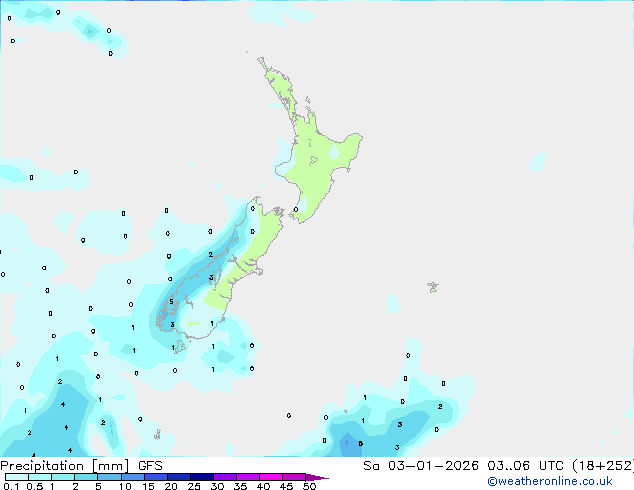Image resolution: width=634 pixels, height=490 pixels.
Task: Click the date '03-01-2026' in the caption
Action: click(433, 466)
